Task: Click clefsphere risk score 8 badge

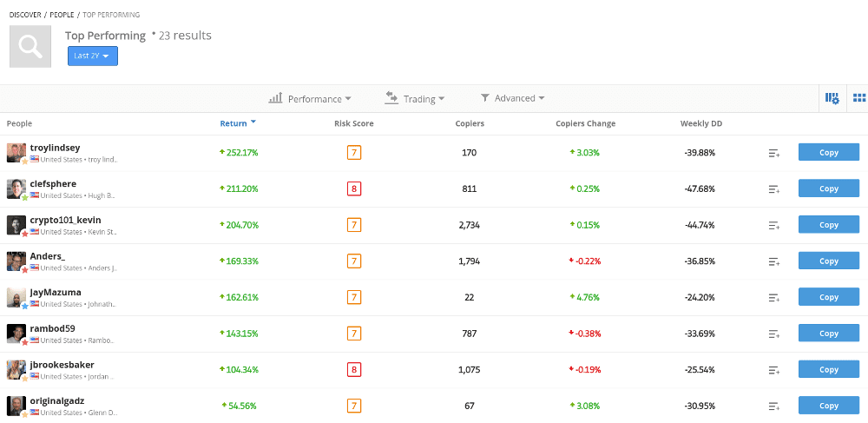Action: pyautogui.click(x=354, y=188)
